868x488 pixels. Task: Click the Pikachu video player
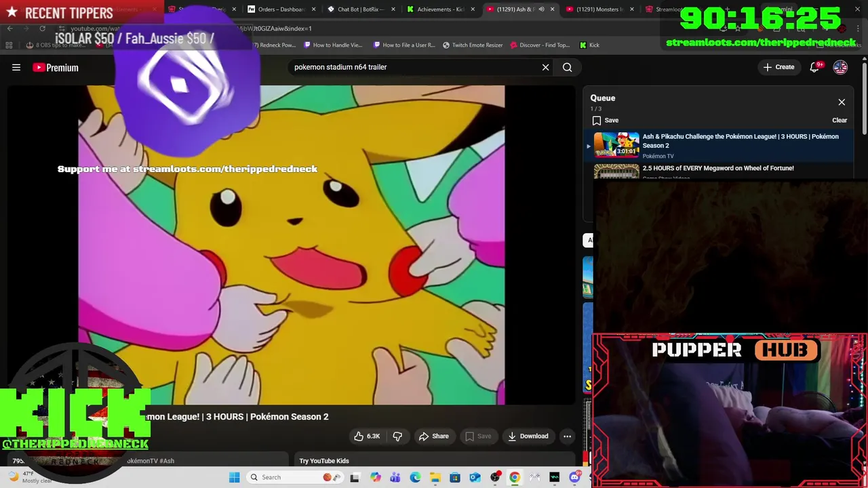292,245
